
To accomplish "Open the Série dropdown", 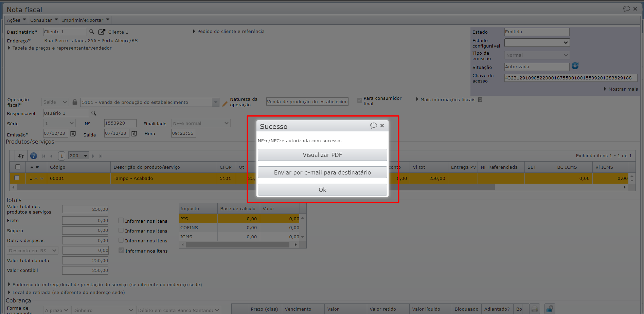I will coord(59,123).
